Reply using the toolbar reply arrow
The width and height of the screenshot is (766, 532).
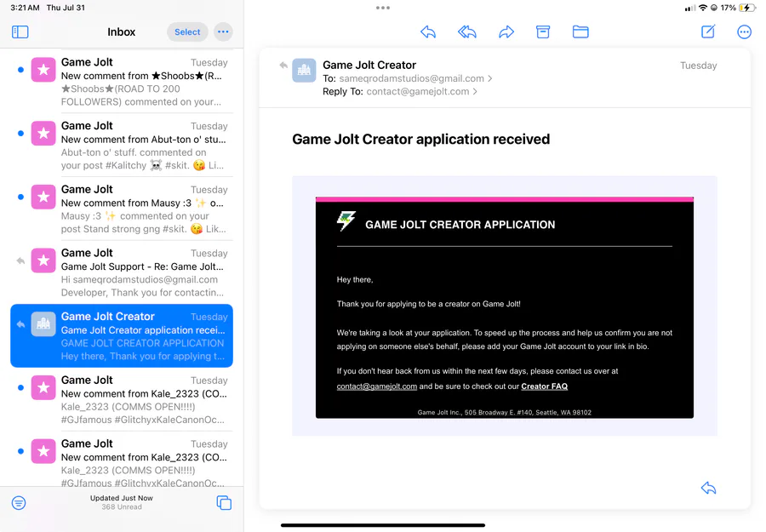[428, 31]
